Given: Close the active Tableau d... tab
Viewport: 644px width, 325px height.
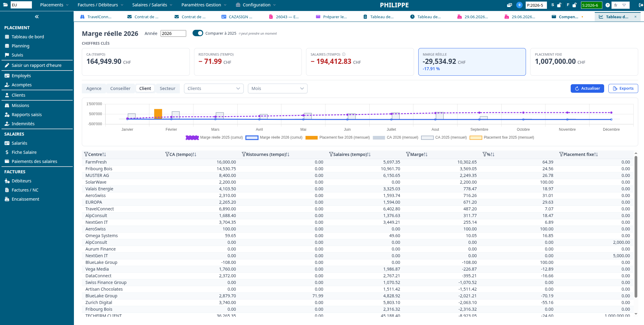Looking at the screenshot, I should click(x=635, y=17).
